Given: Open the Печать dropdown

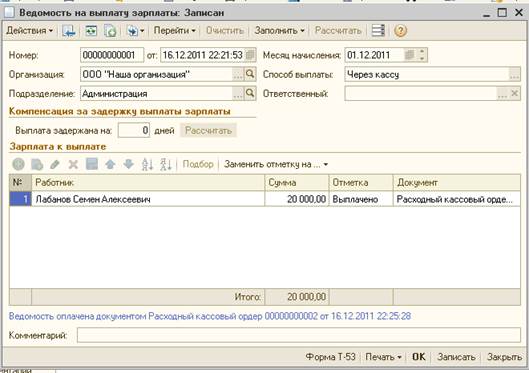Looking at the screenshot, I should coord(384,357).
